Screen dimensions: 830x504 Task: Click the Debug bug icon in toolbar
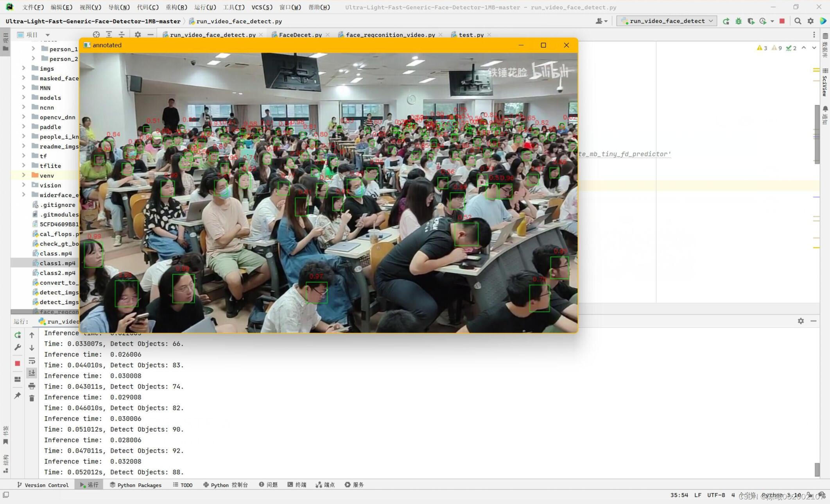(x=739, y=21)
